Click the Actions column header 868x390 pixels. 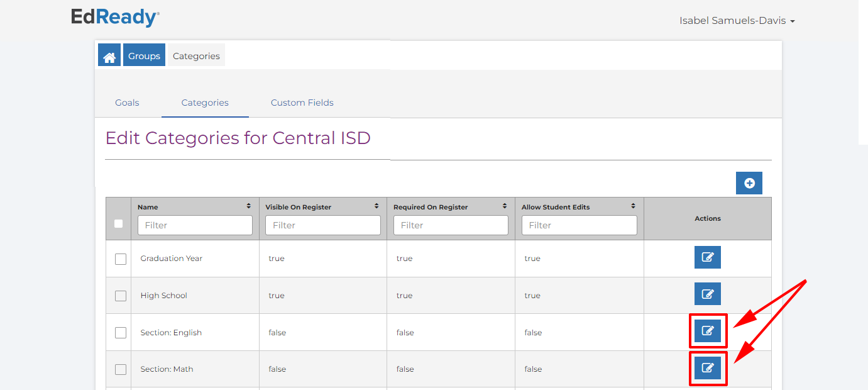708,218
